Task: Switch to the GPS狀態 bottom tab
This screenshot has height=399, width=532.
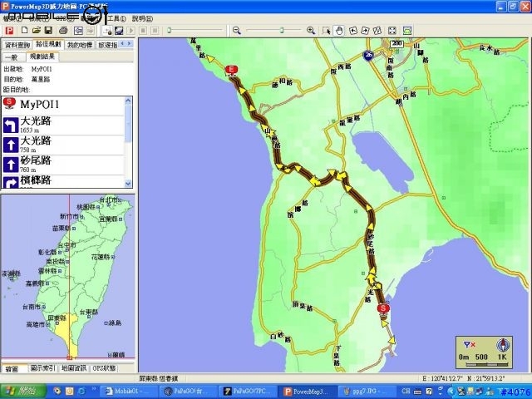Action: pos(104,368)
